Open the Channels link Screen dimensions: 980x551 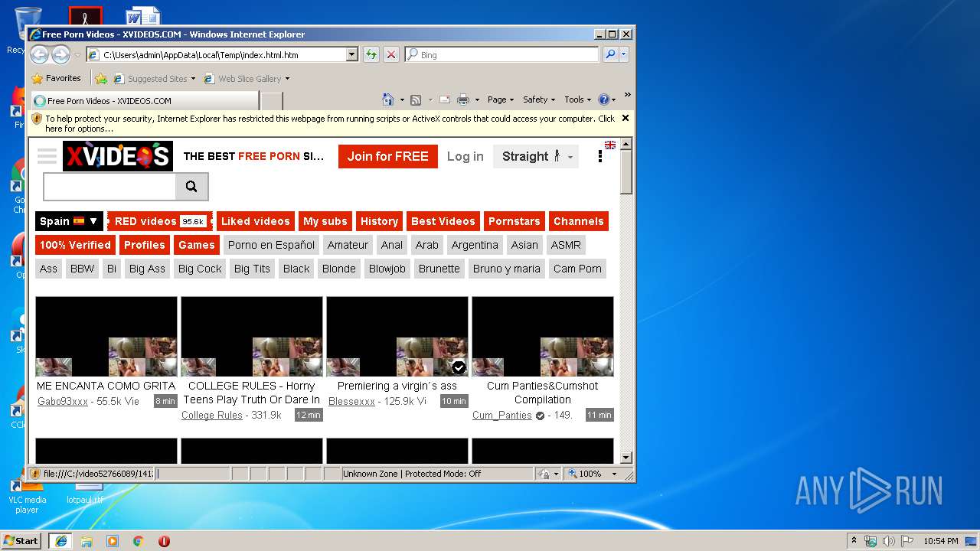579,221
